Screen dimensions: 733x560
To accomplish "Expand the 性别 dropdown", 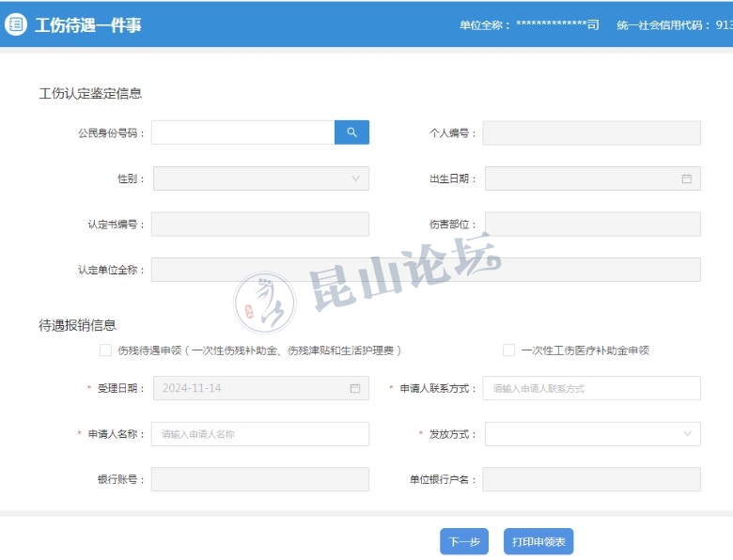I will (260, 179).
